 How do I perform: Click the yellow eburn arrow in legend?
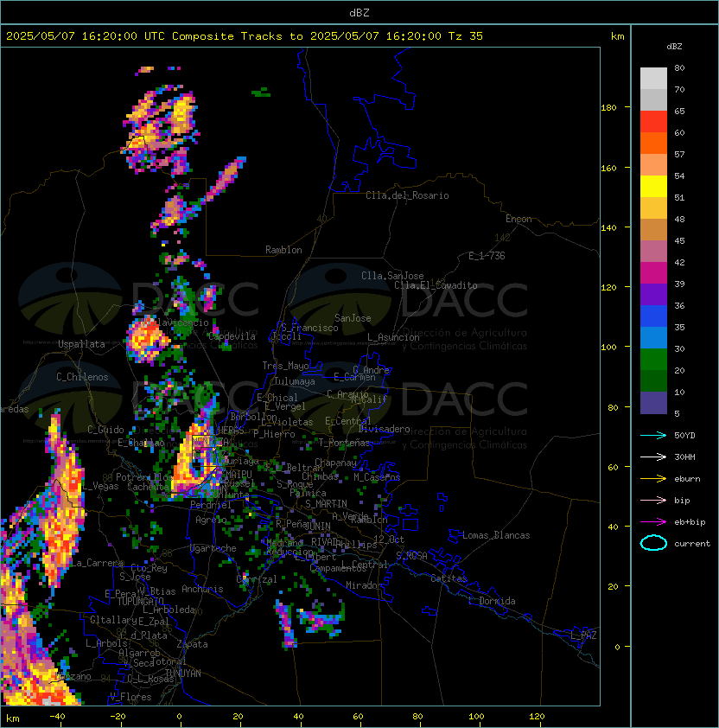click(x=653, y=479)
